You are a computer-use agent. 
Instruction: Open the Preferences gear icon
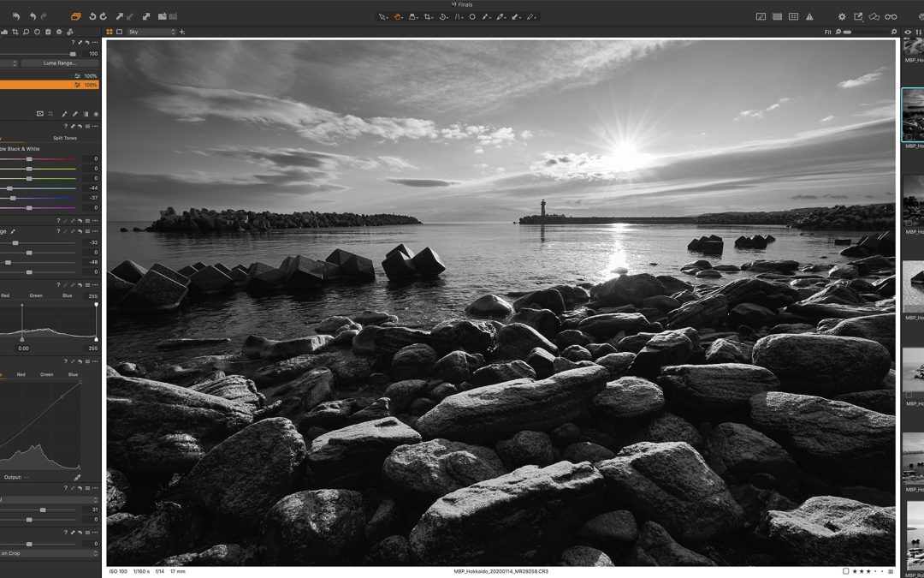click(842, 16)
